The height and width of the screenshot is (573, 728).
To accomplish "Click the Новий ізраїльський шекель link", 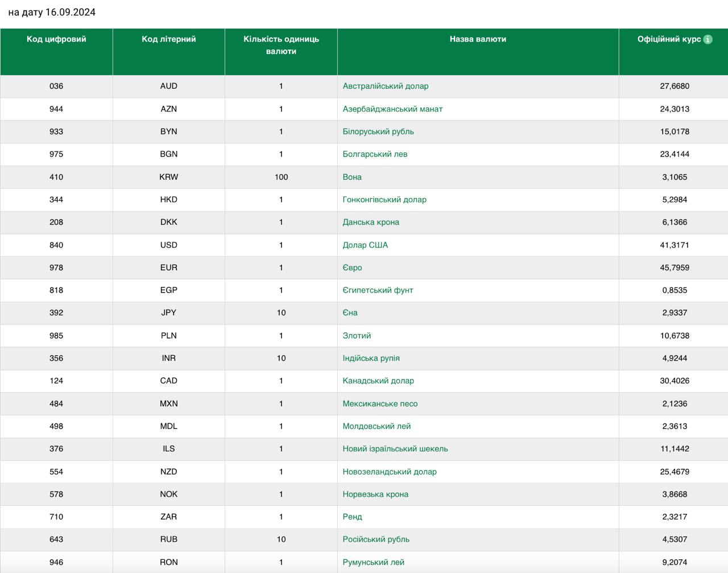I will 395,448.
